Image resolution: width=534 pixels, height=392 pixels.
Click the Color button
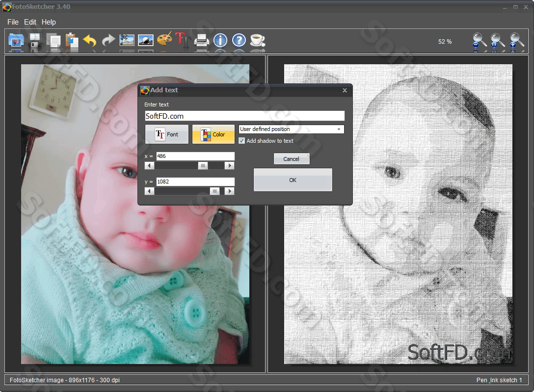click(x=214, y=134)
